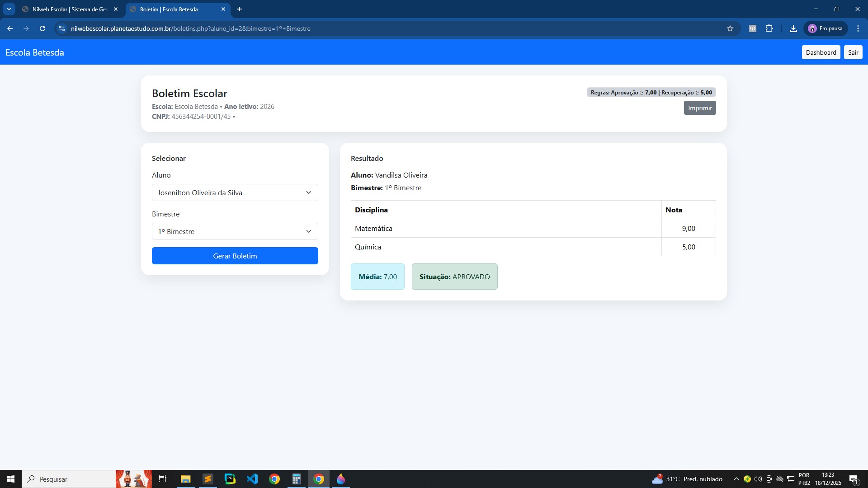Open browser extensions puzzle icon
This screenshot has width=868, height=488.
click(769, 28)
